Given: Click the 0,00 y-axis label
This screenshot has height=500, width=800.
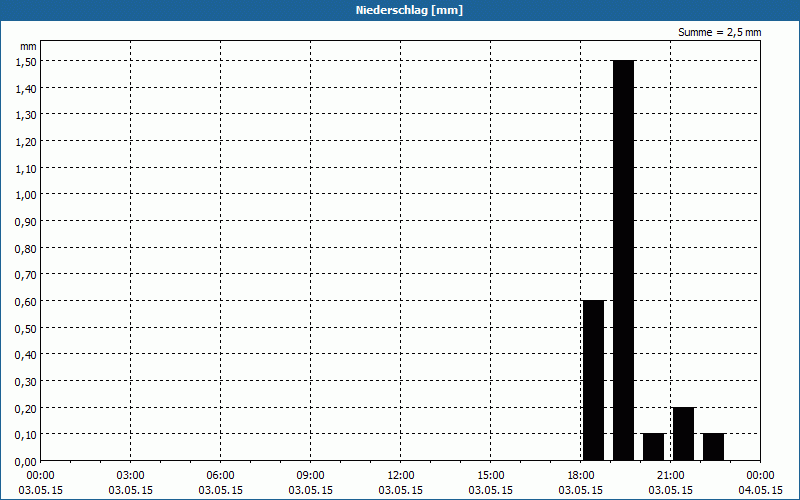Looking at the screenshot, I should click(x=26, y=462).
